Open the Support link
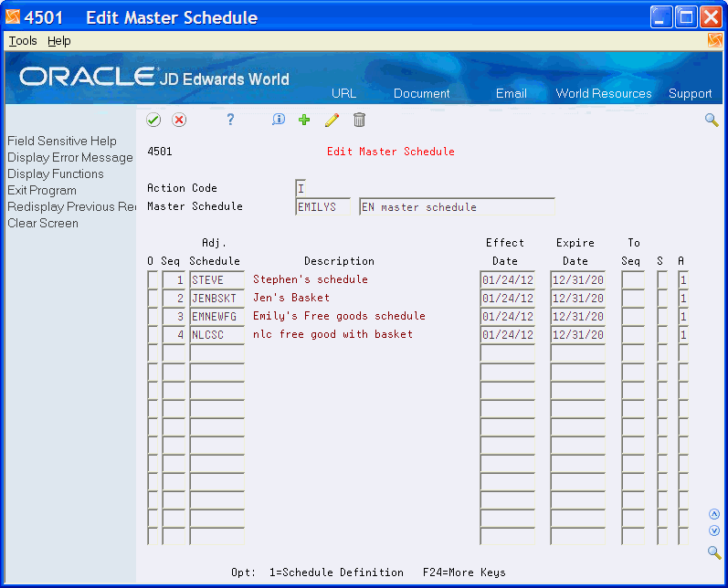 pos(690,94)
